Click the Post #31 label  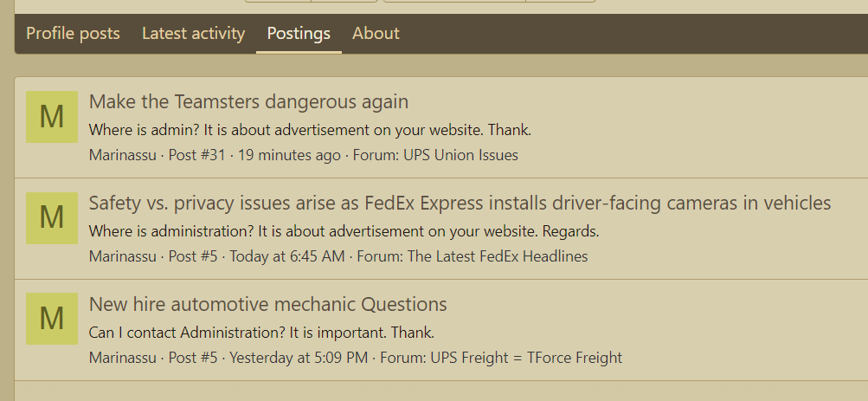(196, 155)
